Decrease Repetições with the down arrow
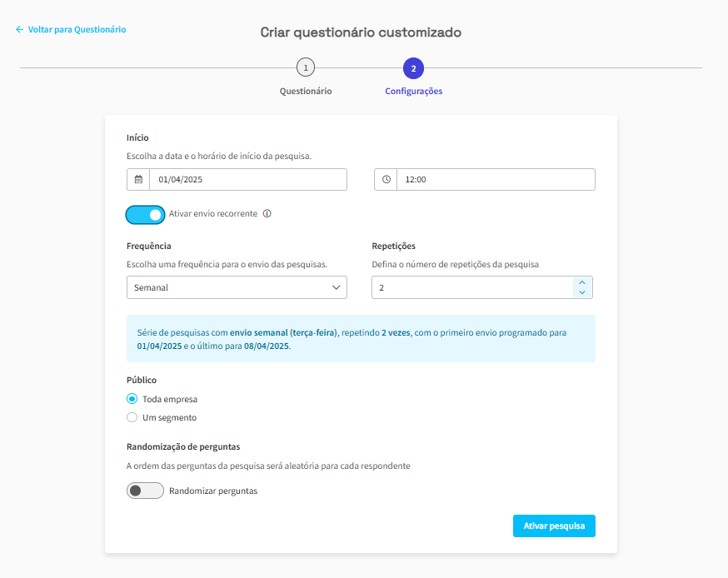Image resolution: width=728 pixels, height=578 pixels. (581, 292)
